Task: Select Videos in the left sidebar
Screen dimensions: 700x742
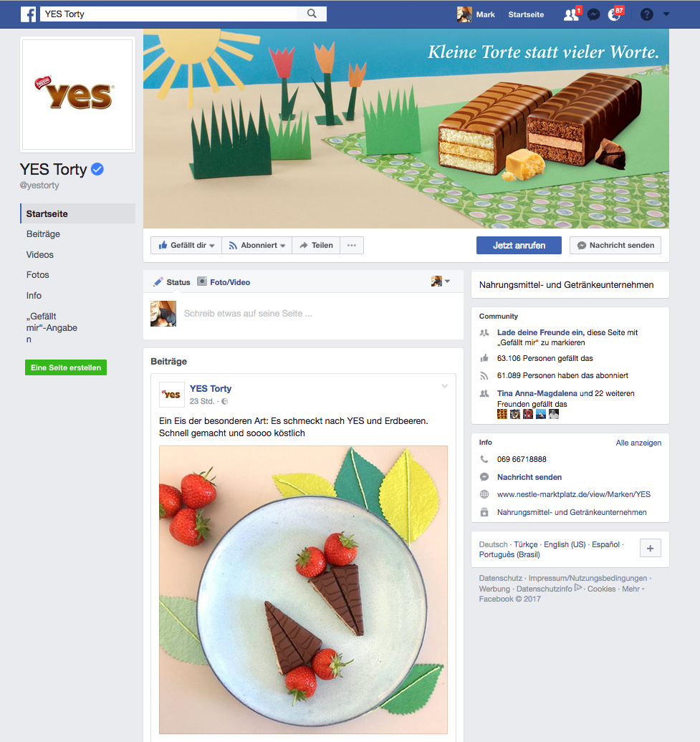Action: click(x=39, y=254)
